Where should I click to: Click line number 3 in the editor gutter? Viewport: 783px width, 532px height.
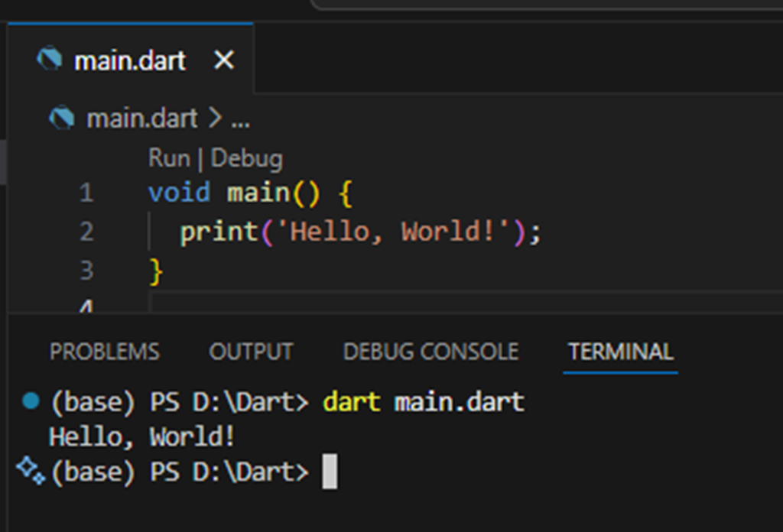86,270
